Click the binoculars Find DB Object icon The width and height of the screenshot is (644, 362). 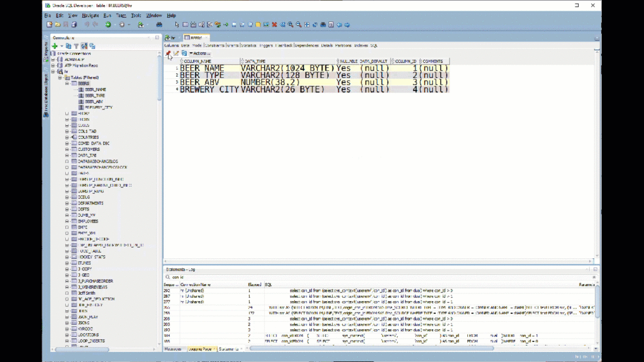click(159, 25)
